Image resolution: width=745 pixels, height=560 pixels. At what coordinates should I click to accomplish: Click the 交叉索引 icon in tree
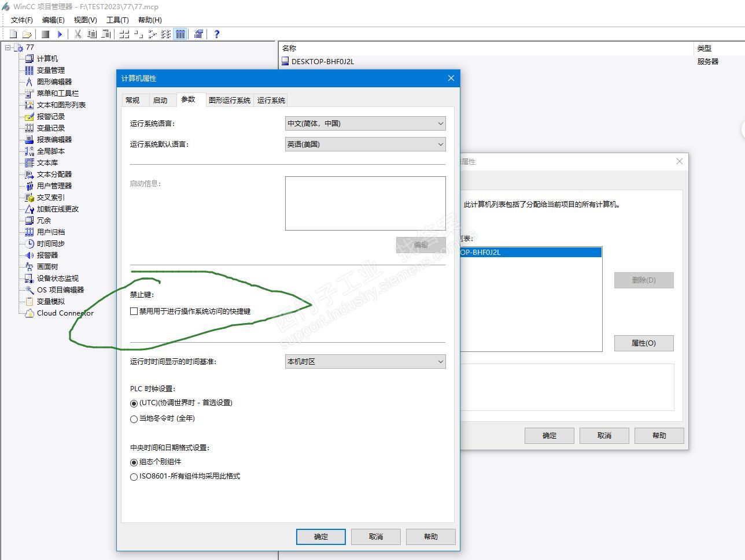click(x=29, y=197)
